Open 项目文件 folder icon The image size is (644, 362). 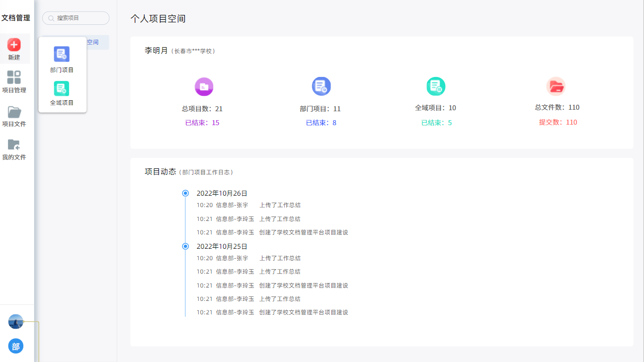coord(14,112)
